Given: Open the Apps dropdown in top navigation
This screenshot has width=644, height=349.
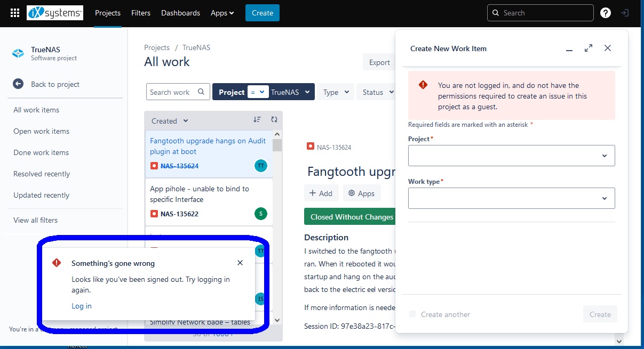Looking at the screenshot, I should (x=222, y=13).
